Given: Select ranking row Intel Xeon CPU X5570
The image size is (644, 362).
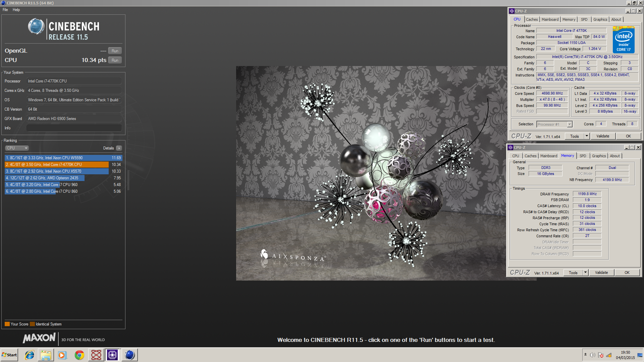Looking at the screenshot, I should pos(63,171).
